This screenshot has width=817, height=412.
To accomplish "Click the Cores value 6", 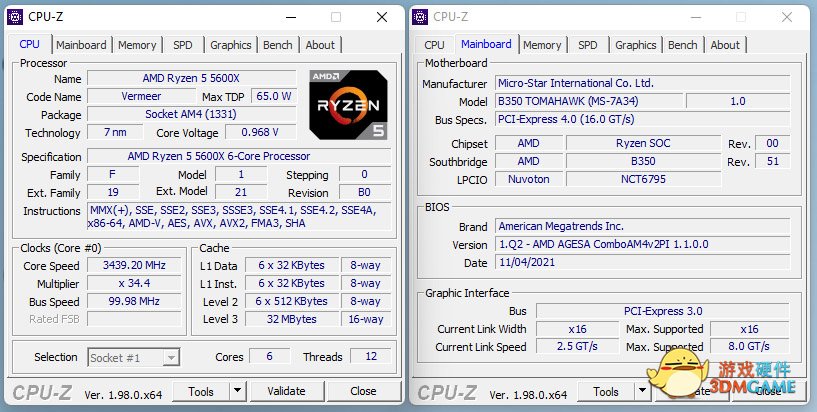I will [x=269, y=356].
